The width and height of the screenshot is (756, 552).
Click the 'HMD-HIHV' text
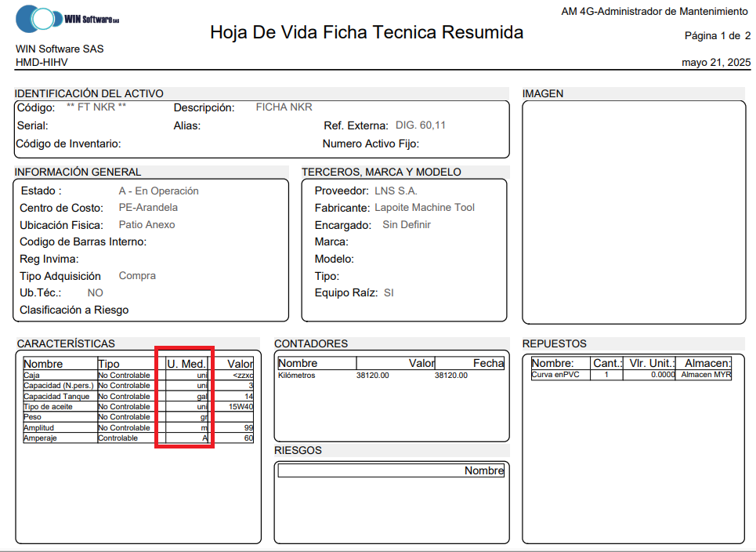pos(42,62)
